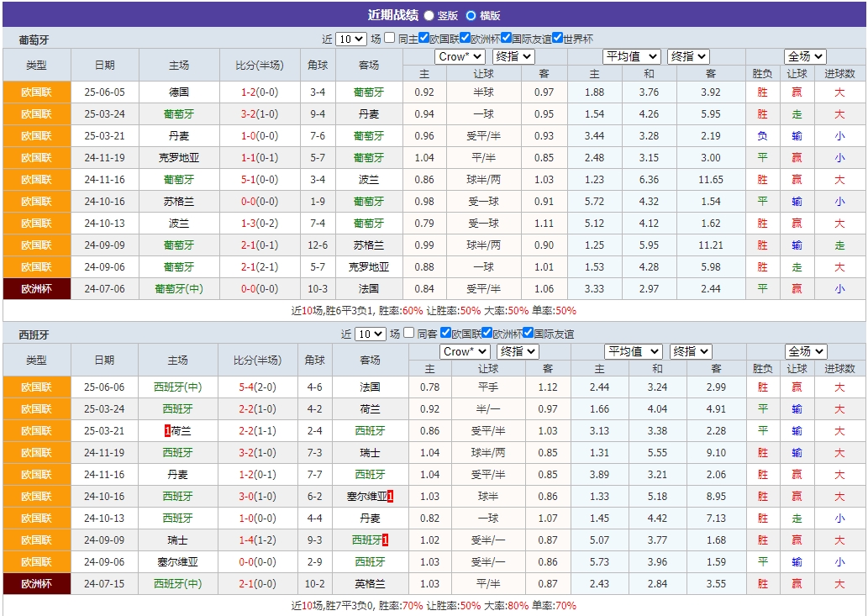Open the Crow* company dropdown in Portugal section
The image size is (868, 616).
pyautogui.click(x=460, y=56)
